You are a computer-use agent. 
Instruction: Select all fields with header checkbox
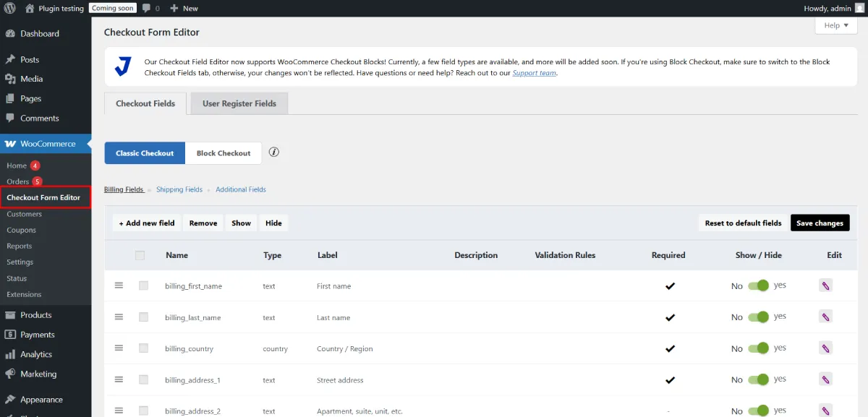140,255
